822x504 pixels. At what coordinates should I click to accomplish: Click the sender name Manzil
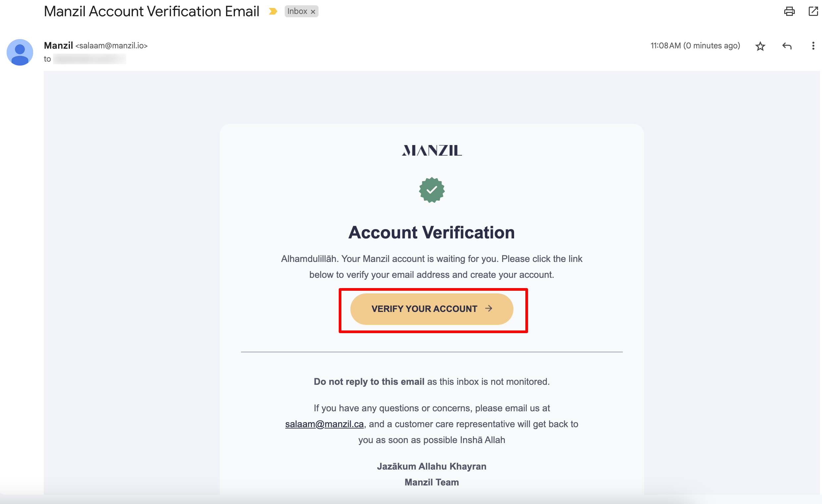coord(58,45)
